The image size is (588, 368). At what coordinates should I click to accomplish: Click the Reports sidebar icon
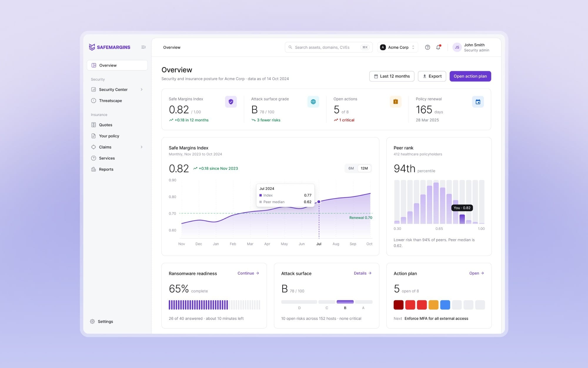(x=93, y=169)
